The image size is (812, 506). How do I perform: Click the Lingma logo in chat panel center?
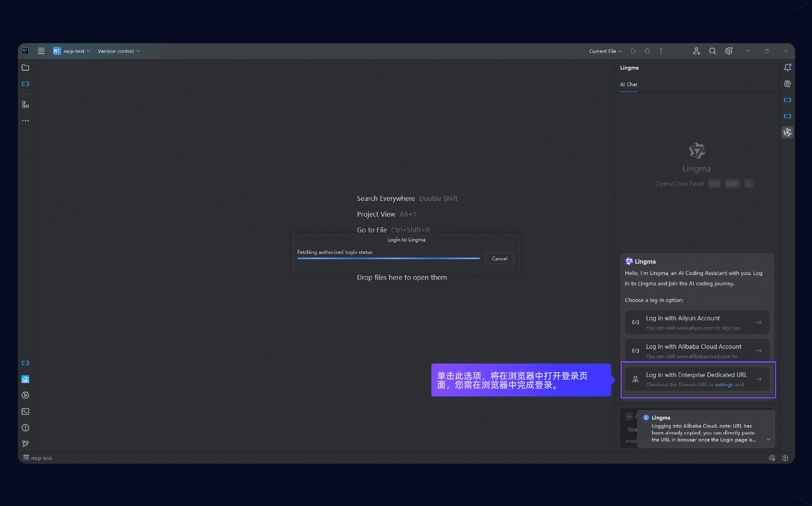697,151
